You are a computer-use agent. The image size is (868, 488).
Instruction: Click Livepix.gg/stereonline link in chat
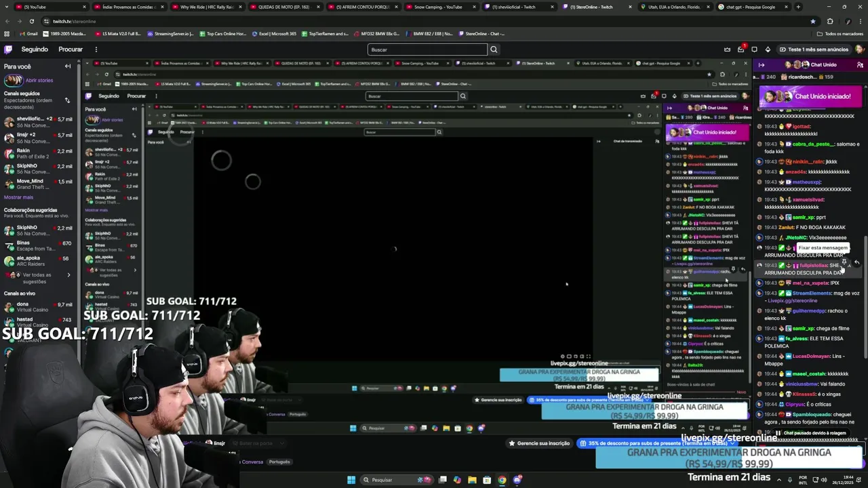click(793, 301)
